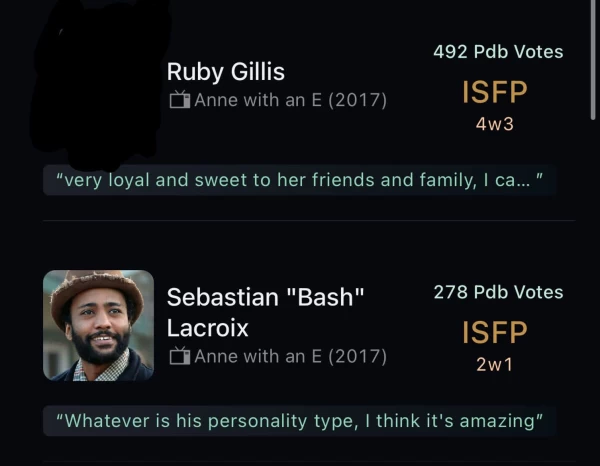Click the TV icon in Bash's entry

179,356
